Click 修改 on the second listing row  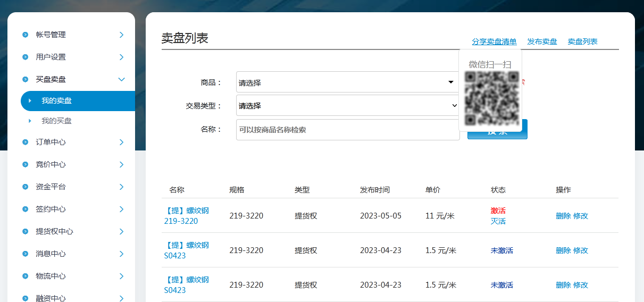(x=581, y=250)
